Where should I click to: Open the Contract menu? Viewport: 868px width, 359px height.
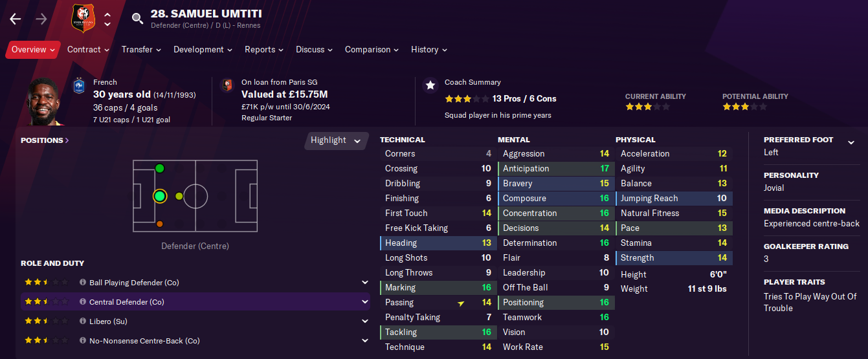(88, 50)
